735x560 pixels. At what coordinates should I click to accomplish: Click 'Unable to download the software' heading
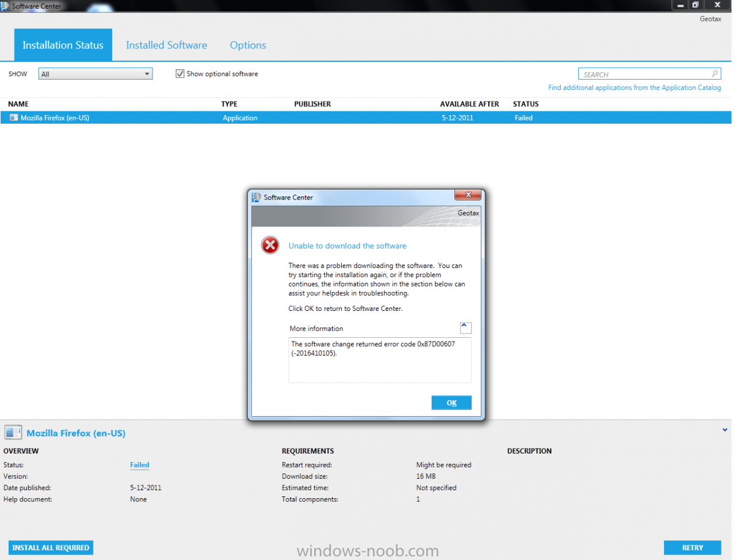click(x=347, y=246)
